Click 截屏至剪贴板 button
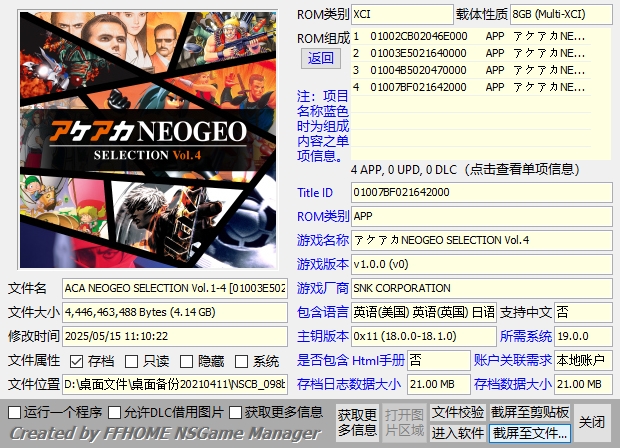The height and width of the screenshot is (448, 620). tap(530, 412)
